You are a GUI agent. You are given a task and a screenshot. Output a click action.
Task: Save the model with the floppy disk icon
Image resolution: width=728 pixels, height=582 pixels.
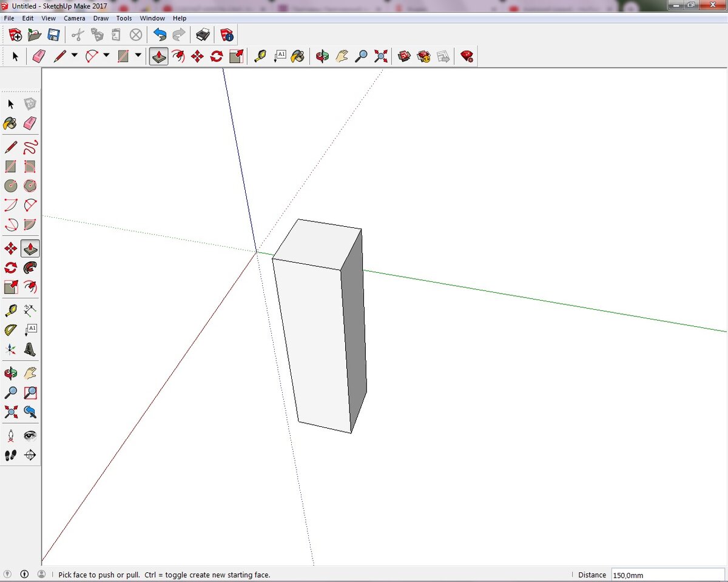coord(53,35)
